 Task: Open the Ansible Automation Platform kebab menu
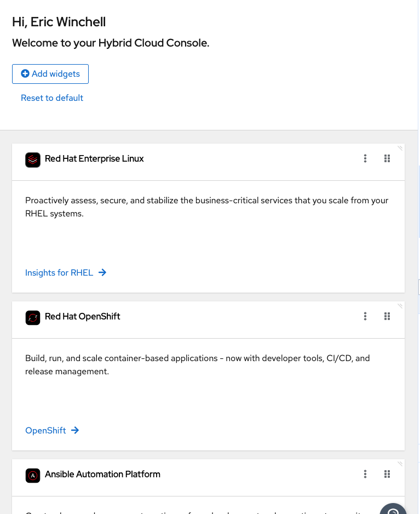[x=365, y=475]
